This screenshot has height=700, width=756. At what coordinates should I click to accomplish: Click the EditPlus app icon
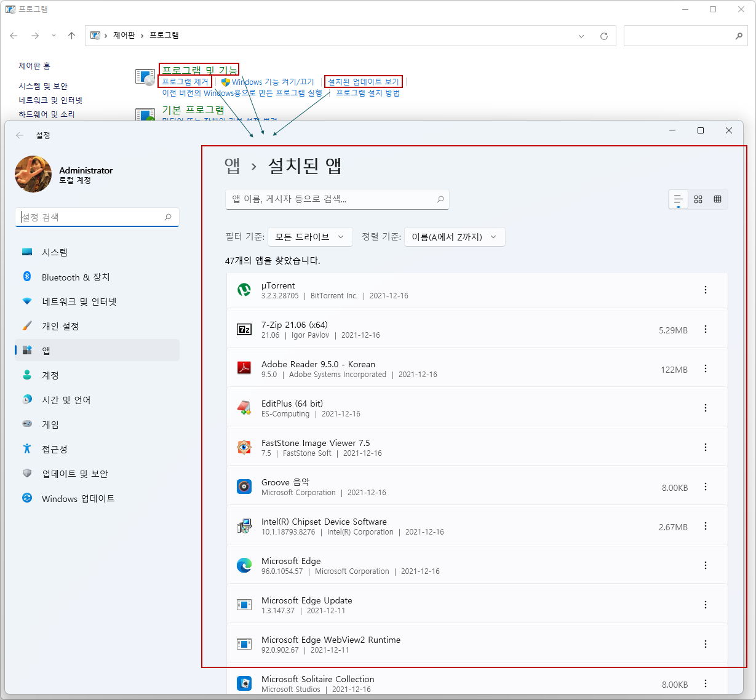coord(244,408)
